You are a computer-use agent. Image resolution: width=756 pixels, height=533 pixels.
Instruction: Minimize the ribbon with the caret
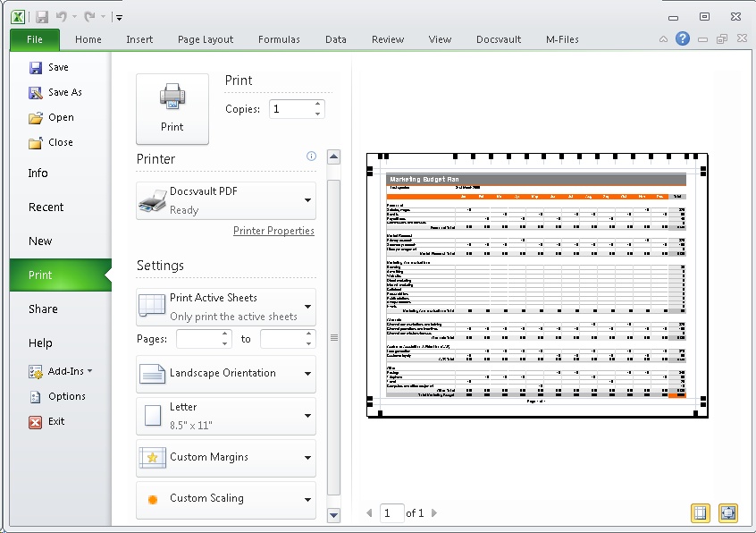click(663, 39)
